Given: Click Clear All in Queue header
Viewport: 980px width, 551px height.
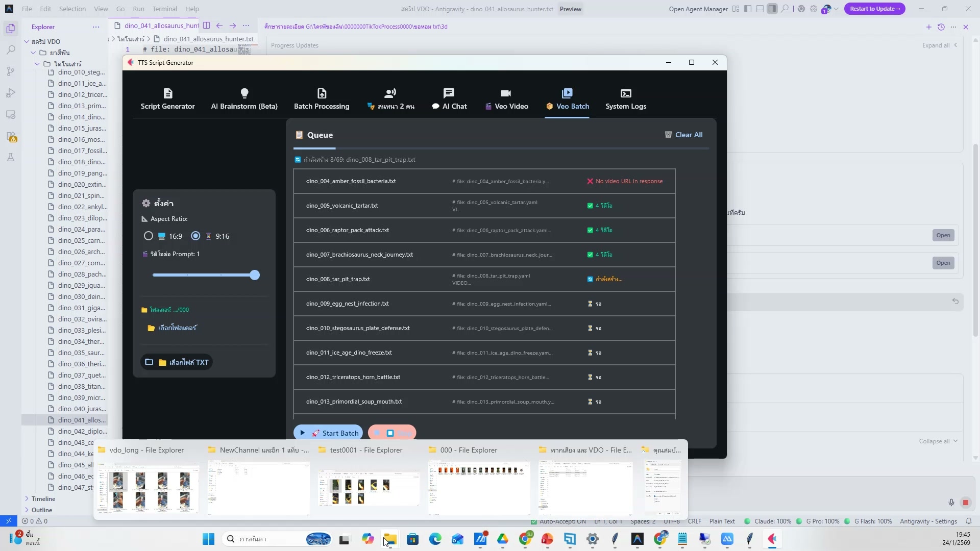Looking at the screenshot, I should [x=683, y=135].
